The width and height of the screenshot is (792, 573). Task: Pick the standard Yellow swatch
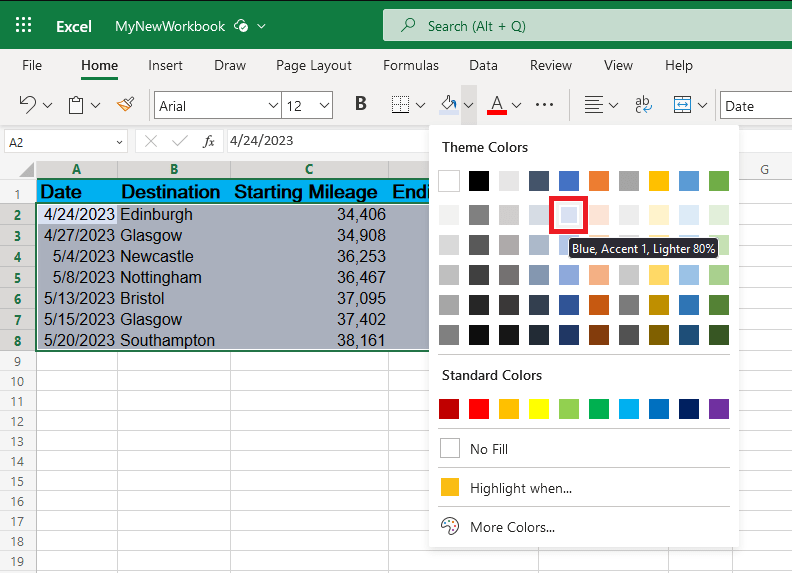click(x=538, y=409)
